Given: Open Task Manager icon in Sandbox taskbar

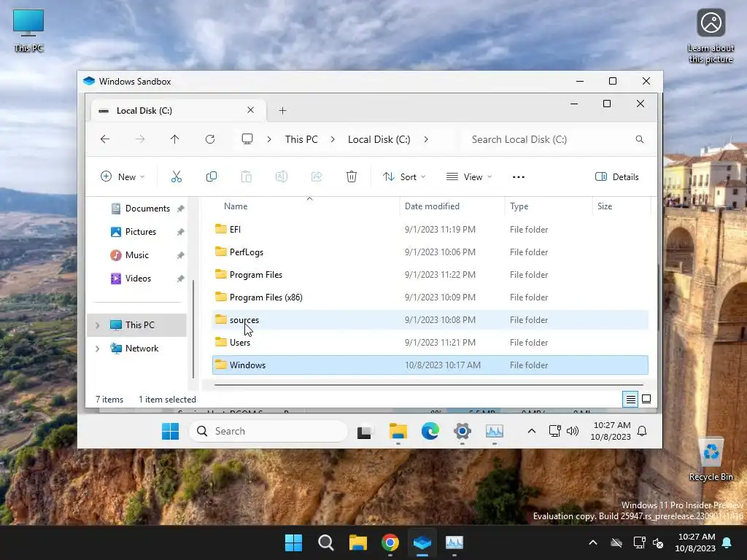Looking at the screenshot, I should (x=495, y=432).
